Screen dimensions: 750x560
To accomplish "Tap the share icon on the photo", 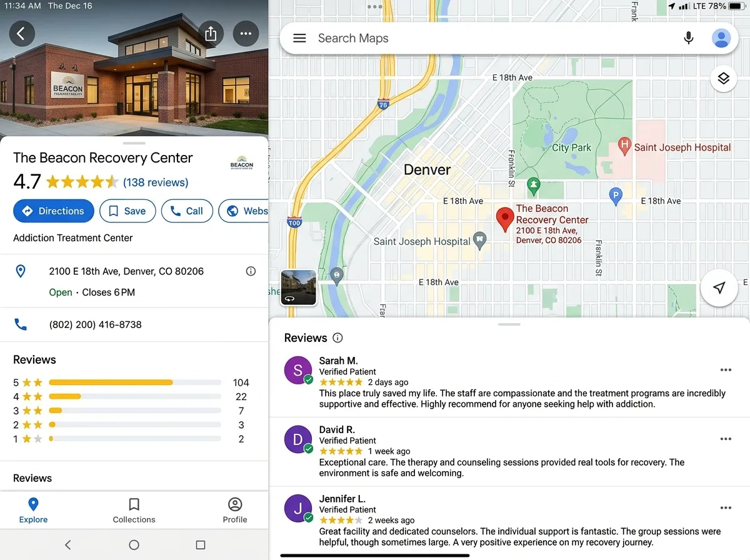I will point(211,34).
